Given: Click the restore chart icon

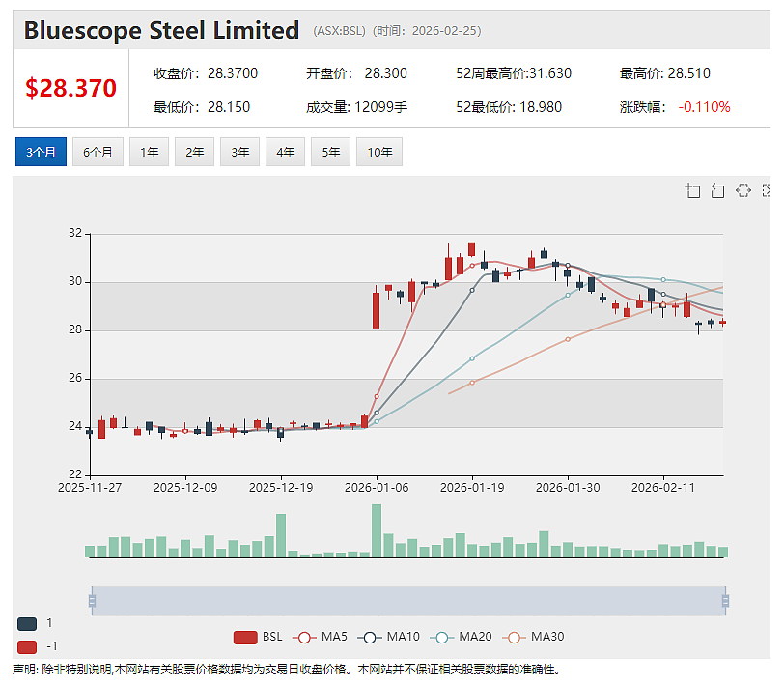Looking at the screenshot, I should (743, 190).
